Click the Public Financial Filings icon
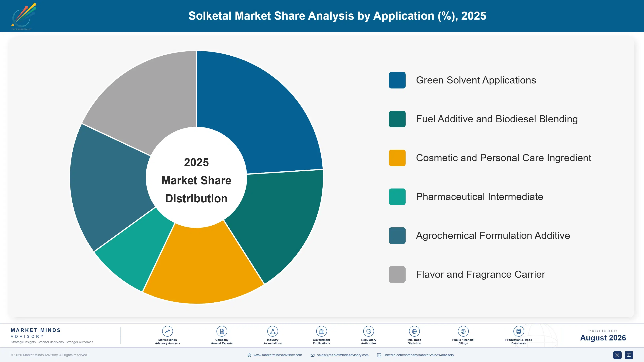 point(463,331)
